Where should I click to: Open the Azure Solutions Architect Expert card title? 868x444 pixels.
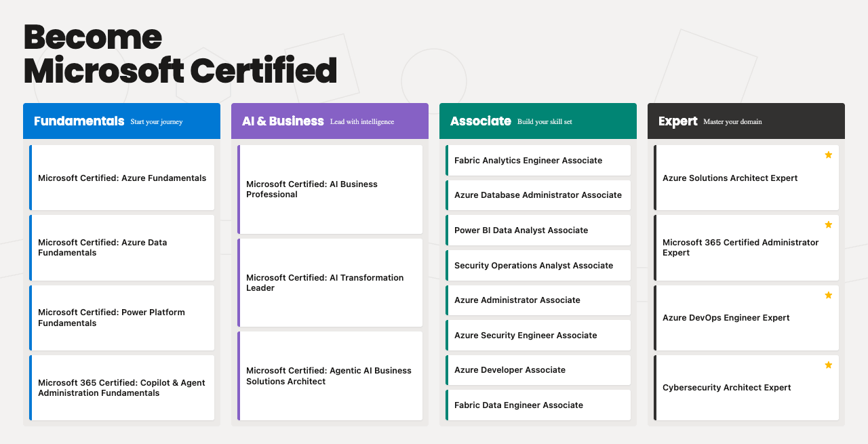click(730, 178)
